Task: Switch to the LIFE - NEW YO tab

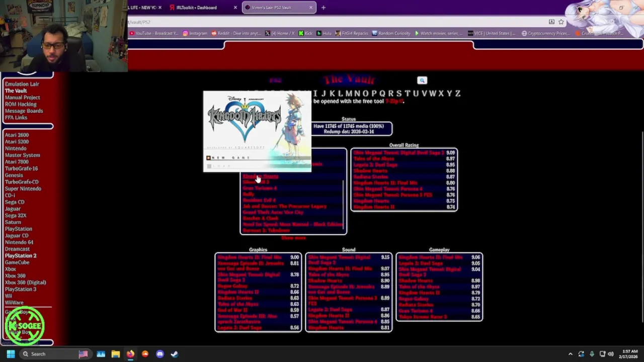Action: click(145, 8)
